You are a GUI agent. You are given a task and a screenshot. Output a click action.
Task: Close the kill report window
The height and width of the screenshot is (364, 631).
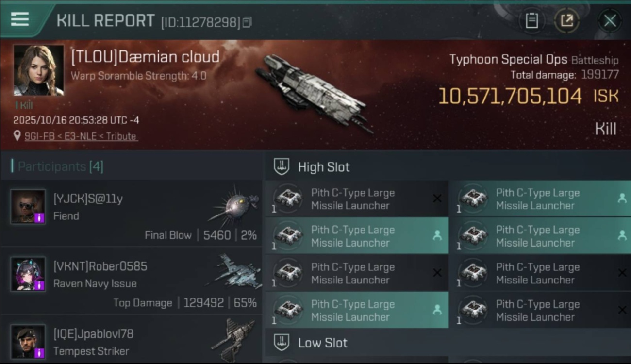(610, 20)
